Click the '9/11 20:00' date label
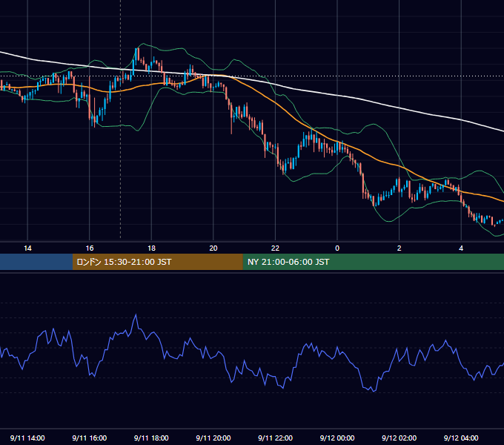The image size is (504, 445). click(213, 438)
